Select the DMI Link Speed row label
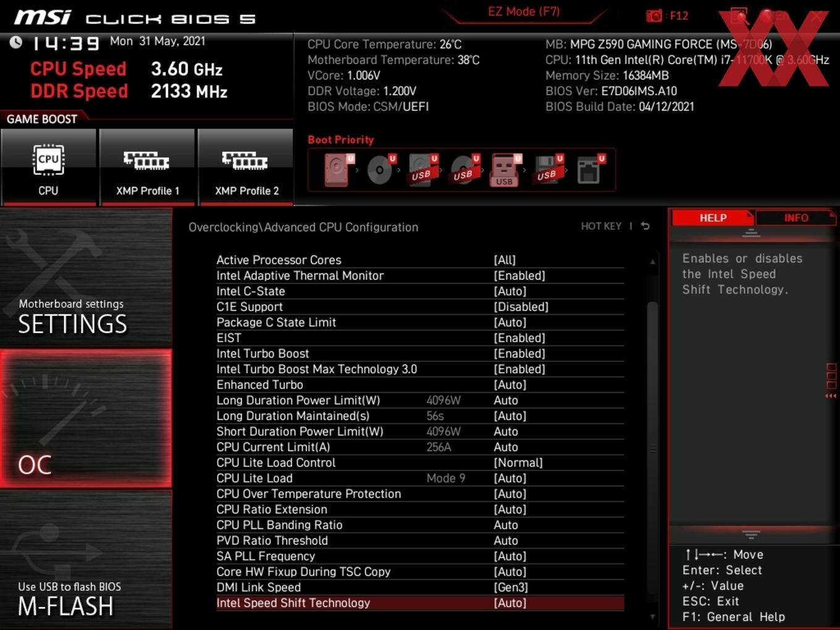Image resolution: width=840 pixels, height=630 pixels. pos(259,587)
